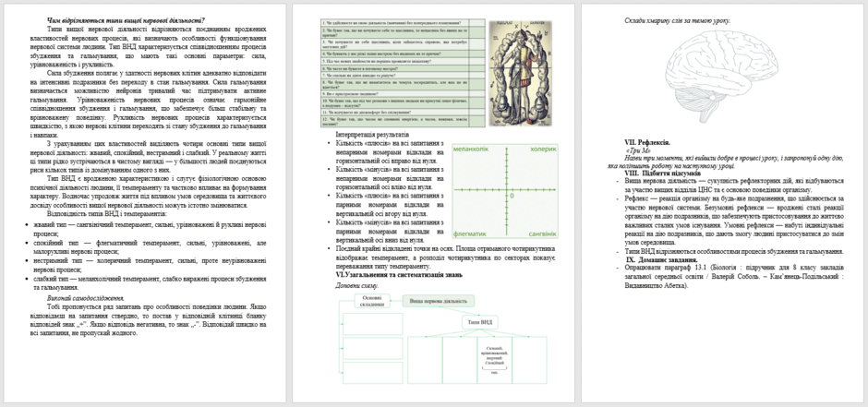Click the 'флегматик' label on the chart

[470, 233]
